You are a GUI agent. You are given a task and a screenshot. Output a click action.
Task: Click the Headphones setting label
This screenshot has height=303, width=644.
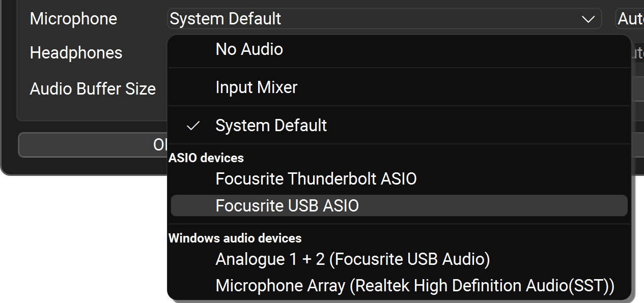[76, 53]
